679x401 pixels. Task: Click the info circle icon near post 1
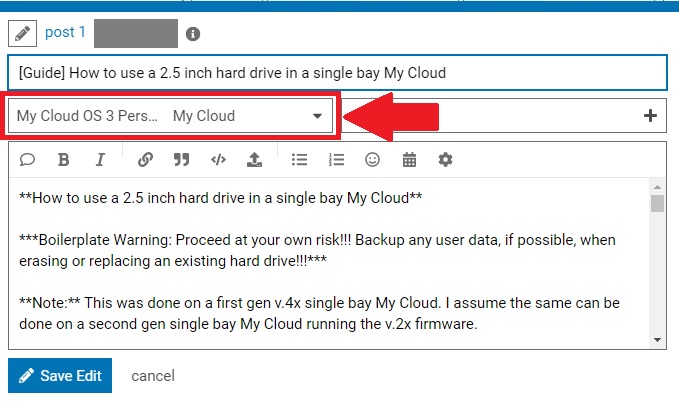193,34
